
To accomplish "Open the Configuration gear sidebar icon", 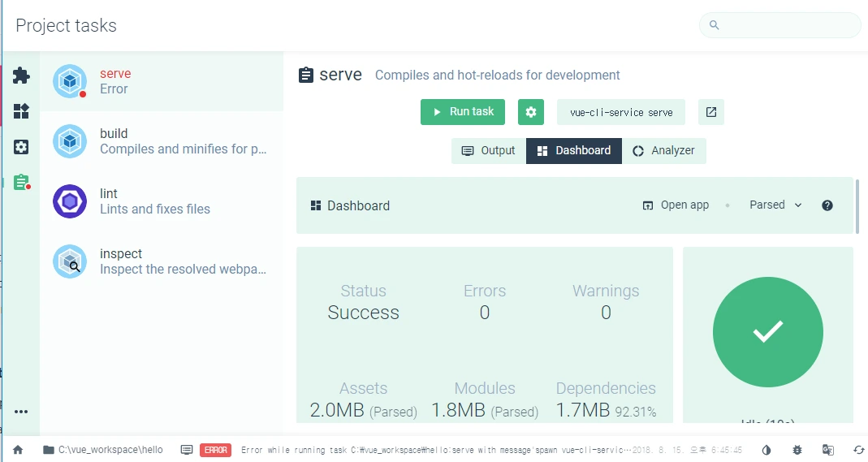I will 21,147.
